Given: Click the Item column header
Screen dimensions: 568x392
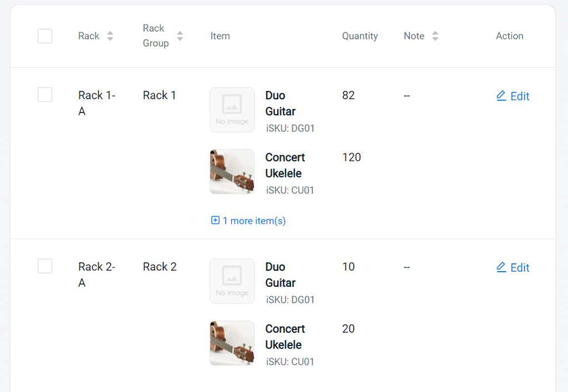Looking at the screenshot, I should (x=220, y=36).
